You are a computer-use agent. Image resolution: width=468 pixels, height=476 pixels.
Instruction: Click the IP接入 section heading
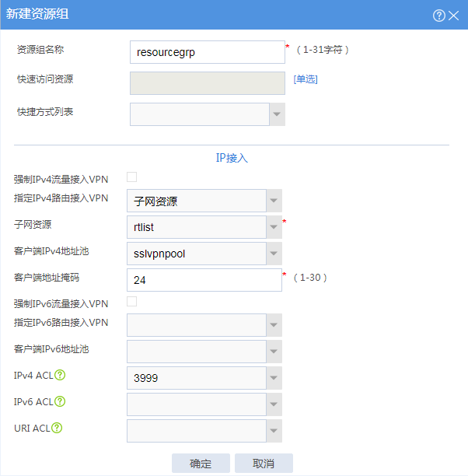(232, 158)
